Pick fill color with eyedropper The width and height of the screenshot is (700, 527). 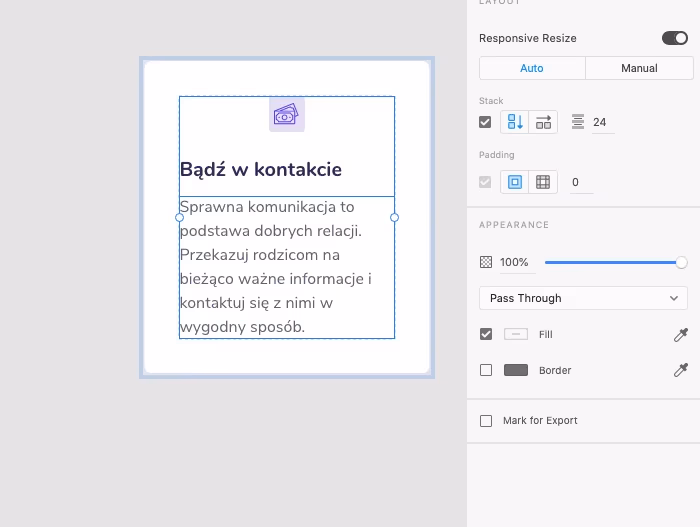click(x=681, y=335)
